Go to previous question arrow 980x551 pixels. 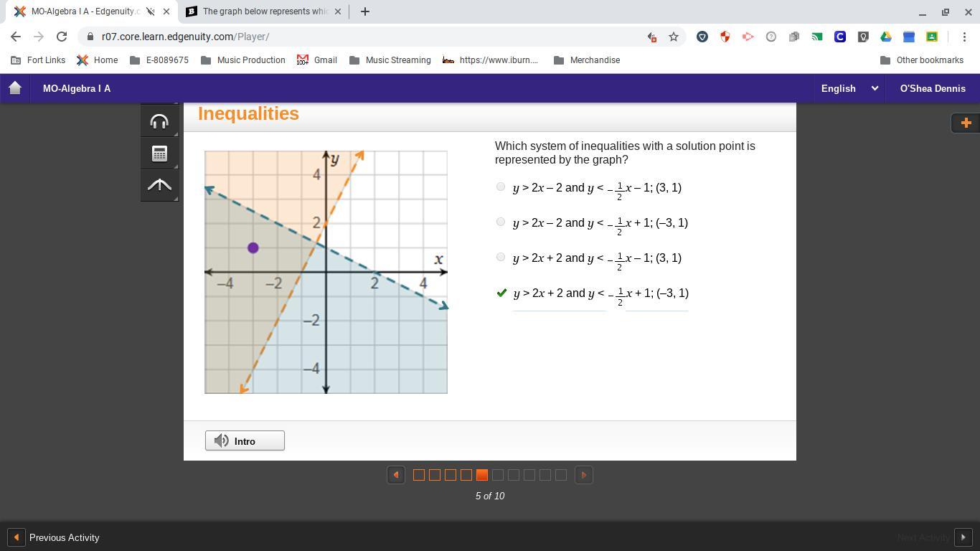coord(396,475)
